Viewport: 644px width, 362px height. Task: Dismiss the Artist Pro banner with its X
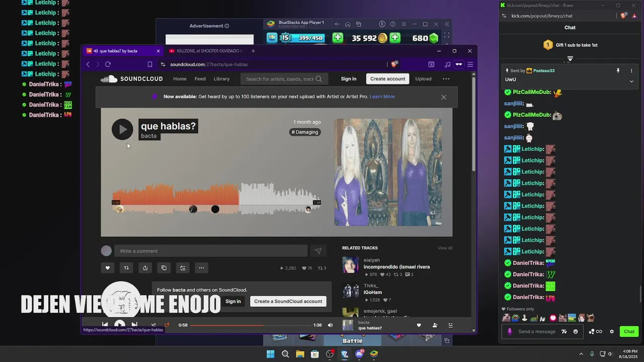(444, 97)
